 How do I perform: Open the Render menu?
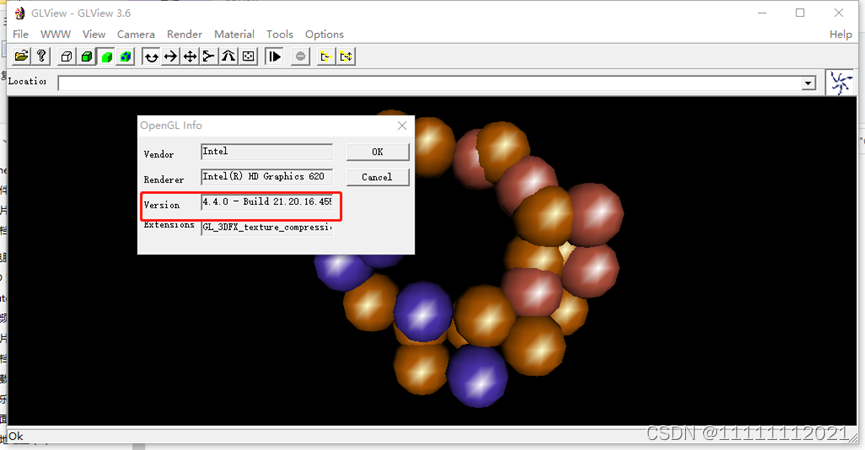[184, 34]
